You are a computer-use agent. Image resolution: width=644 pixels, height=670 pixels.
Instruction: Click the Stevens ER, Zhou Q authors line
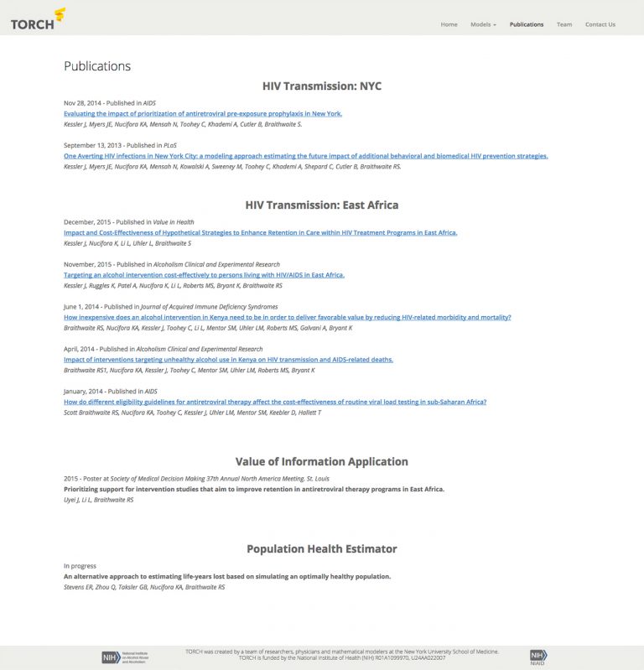tap(144, 587)
